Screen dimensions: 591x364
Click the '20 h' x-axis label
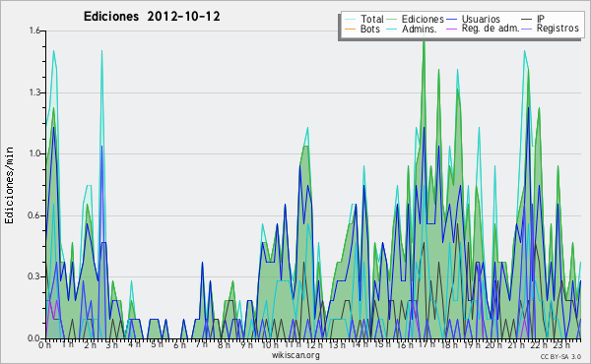[492, 344]
